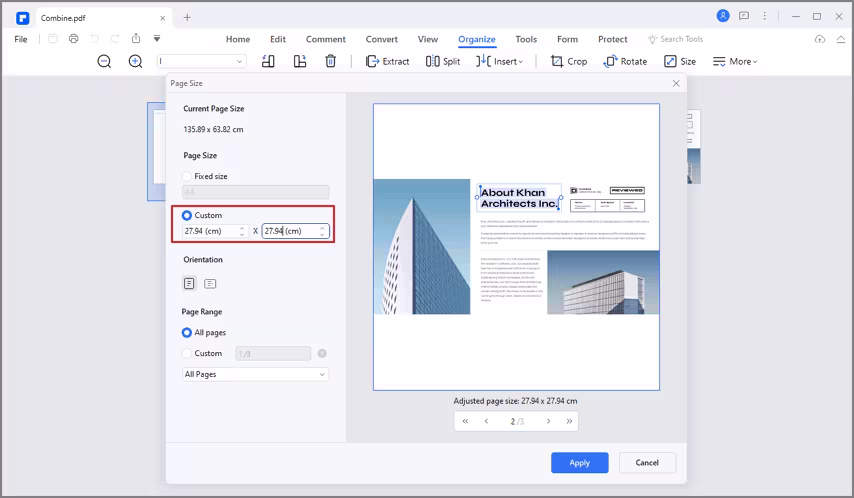Screen dimensions: 854x498
Task: Click the save icon in quick toolbar
Action: [53, 39]
